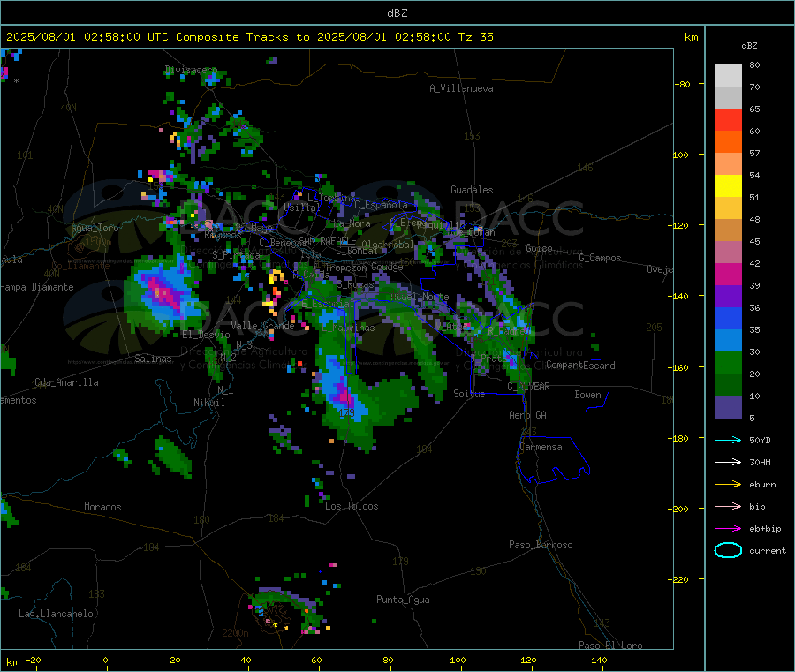Click the Paso_Barroso location label
Image resolution: width=795 pixels, height=672 pixels.
point(541,545)
